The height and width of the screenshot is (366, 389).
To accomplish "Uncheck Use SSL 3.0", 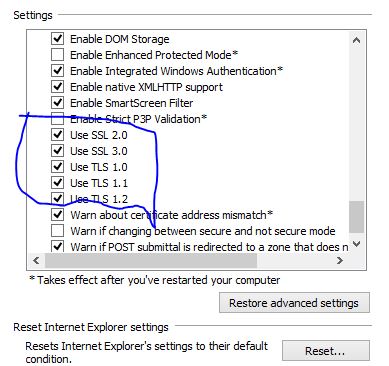I will pos(58,151).
